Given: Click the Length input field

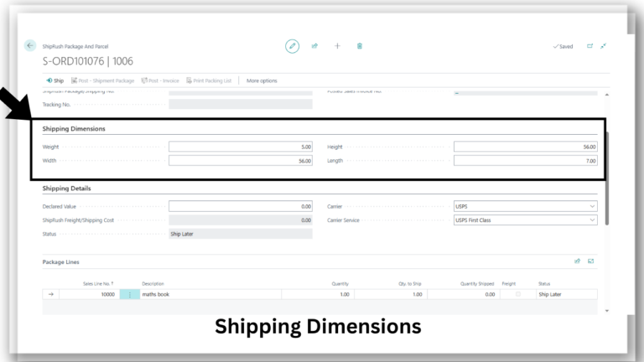Looking at the screenshot, I should pyautogui.click(x=525, y=161).
